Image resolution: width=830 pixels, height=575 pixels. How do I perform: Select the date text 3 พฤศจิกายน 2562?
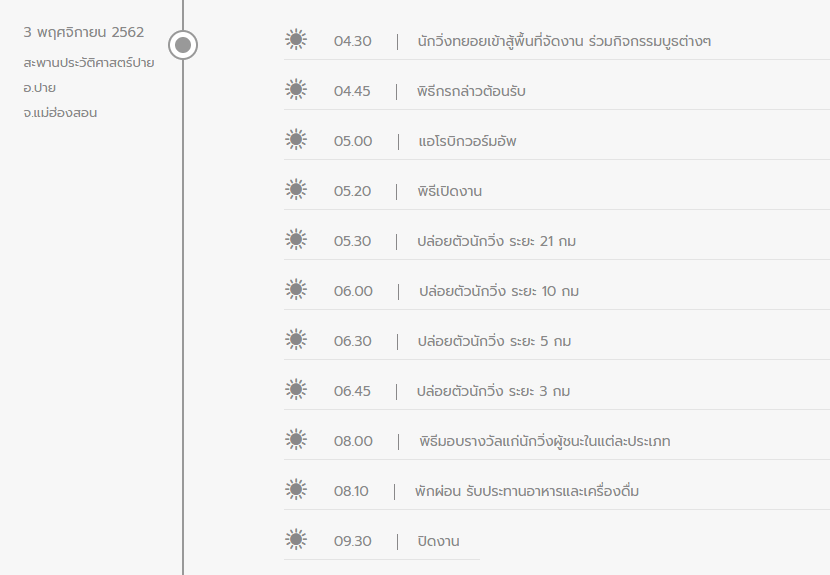(x=84, y=32)
